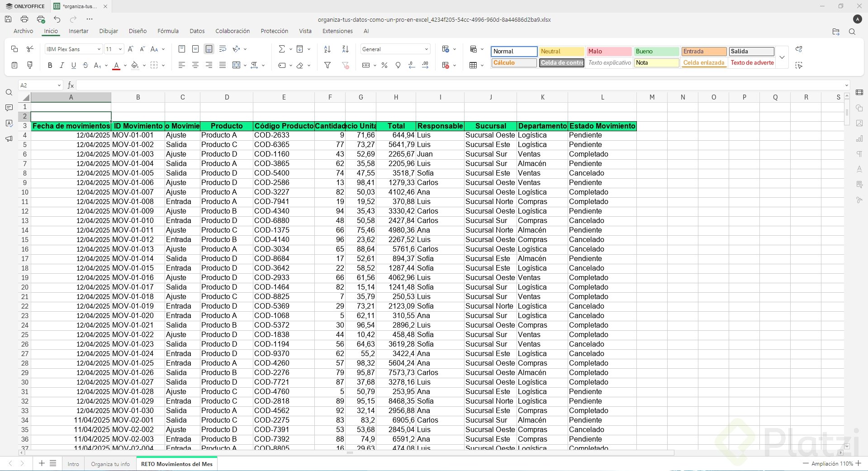Sort ascending A to Z
Image resolution: width=868 pixels, height=471 pixels.
click(327, 49)
